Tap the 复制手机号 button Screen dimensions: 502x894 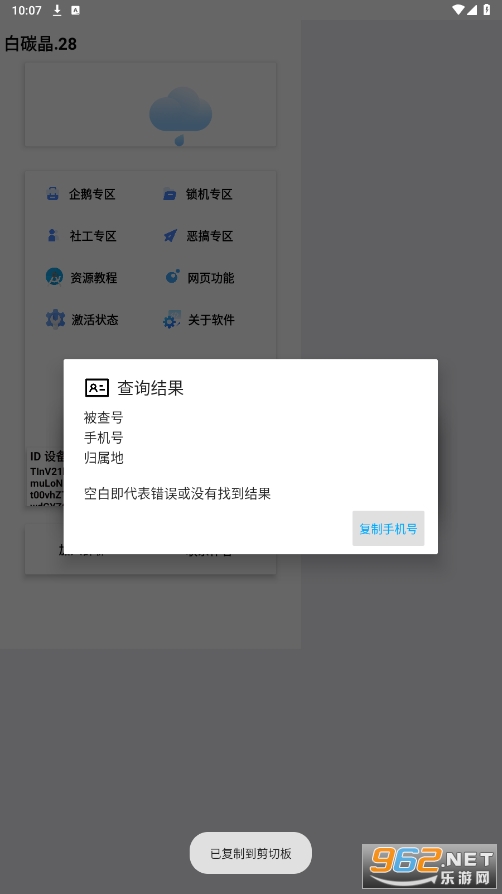coord(388,529)
